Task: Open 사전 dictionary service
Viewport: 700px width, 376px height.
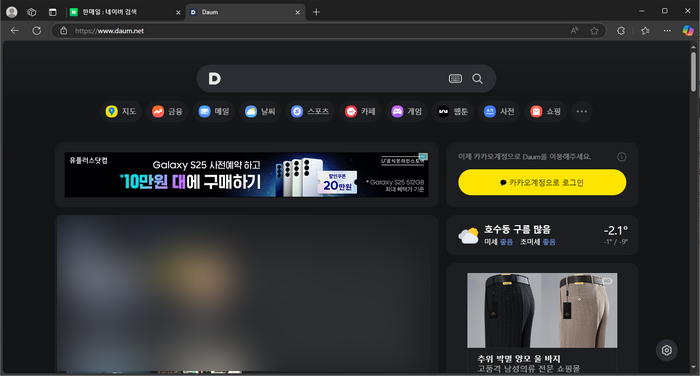Action: [x=500, y=111]
